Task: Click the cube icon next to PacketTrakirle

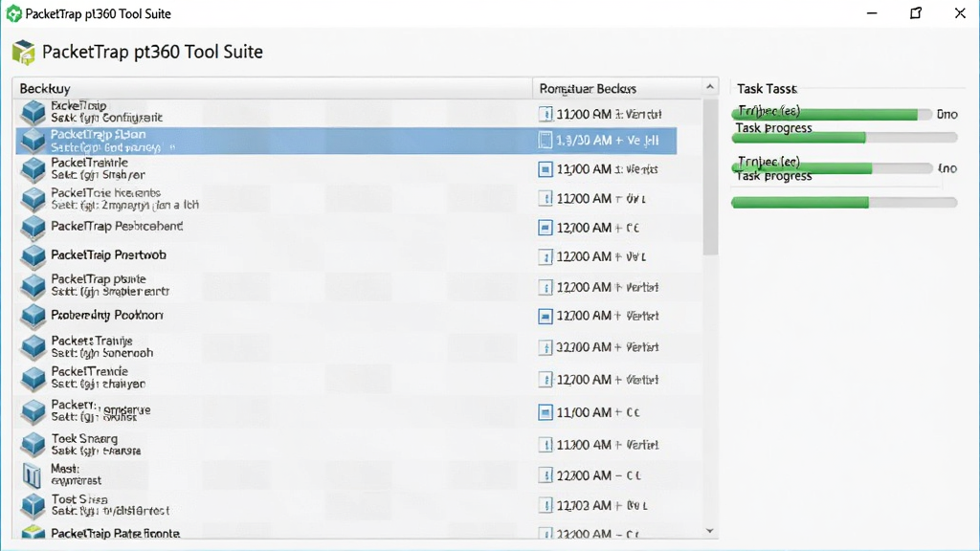Action: pyautogui.click(x=33, y=168)
